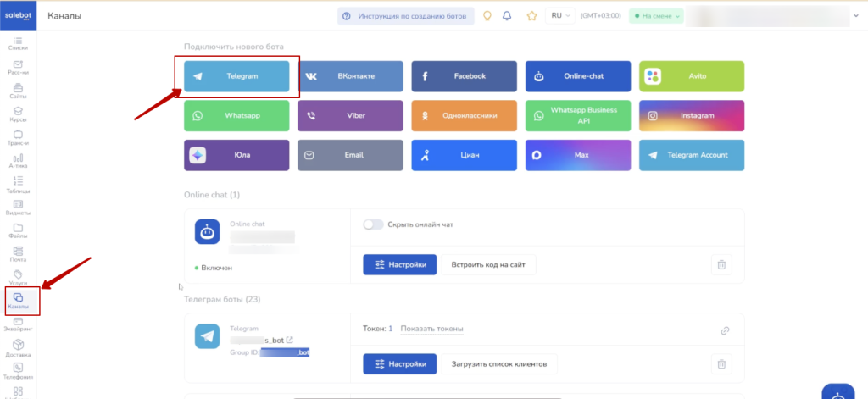Connect a Max channel
This screenshot has height=399, width=868.
578,155
